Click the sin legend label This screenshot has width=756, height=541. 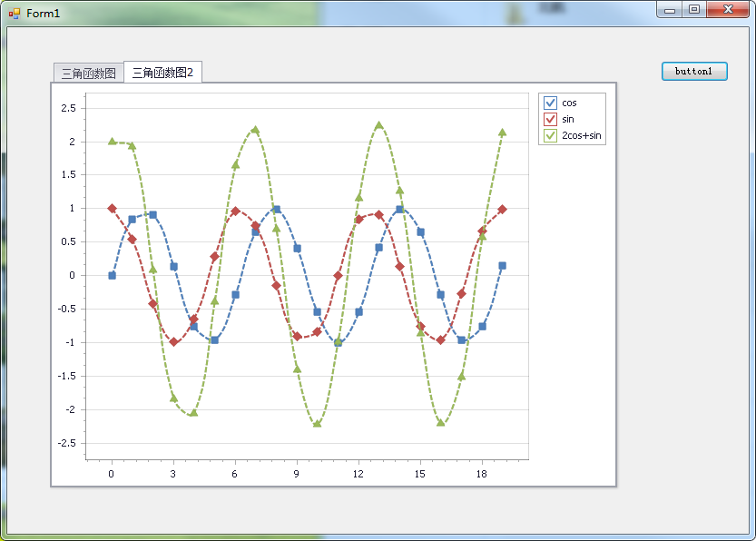point(568,119)
